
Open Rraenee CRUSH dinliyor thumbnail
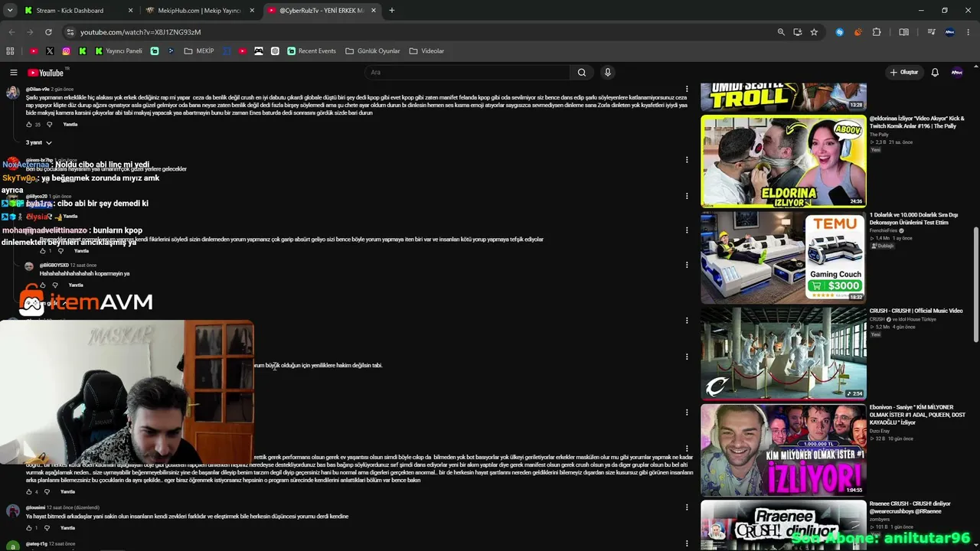[x=783, y=526]
